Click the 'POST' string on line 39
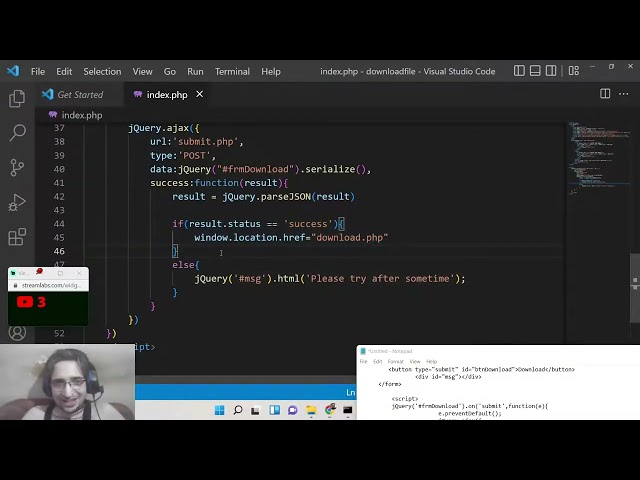 [x=194, y=156]
